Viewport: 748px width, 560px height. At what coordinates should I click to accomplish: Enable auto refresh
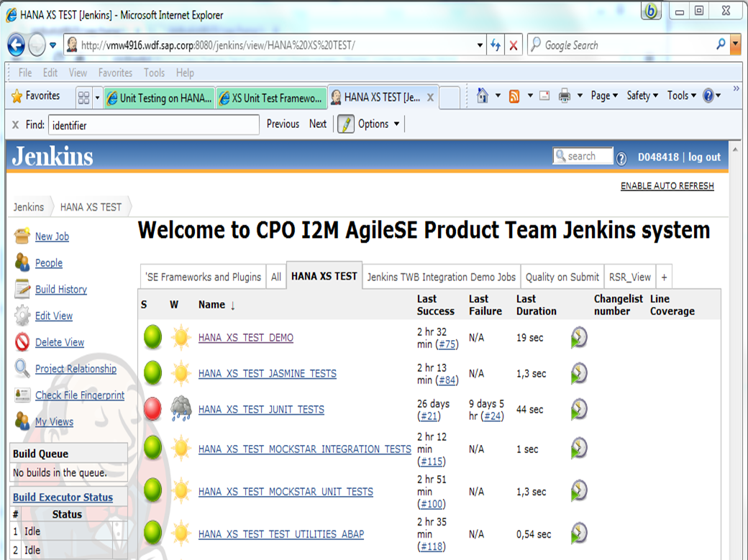click(666, 185)
